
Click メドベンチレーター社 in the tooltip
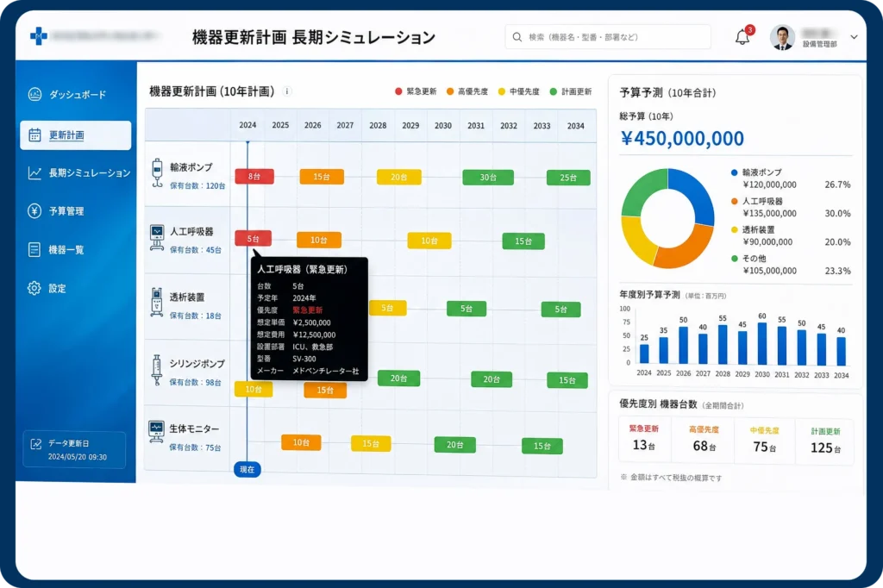point(325,371)
